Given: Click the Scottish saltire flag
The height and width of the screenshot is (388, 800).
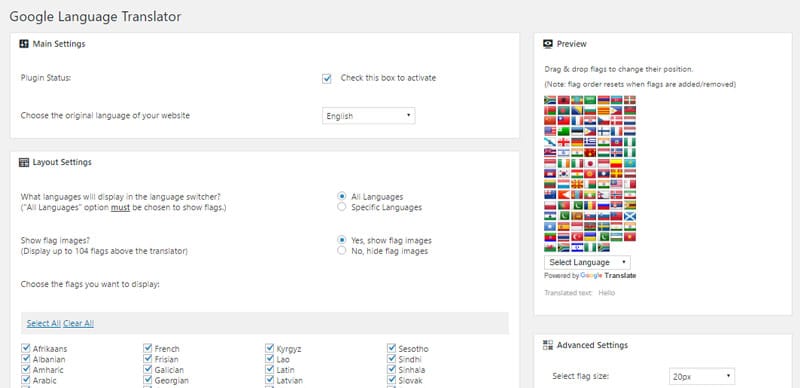Looking at the screenshot, I should 630,216.
